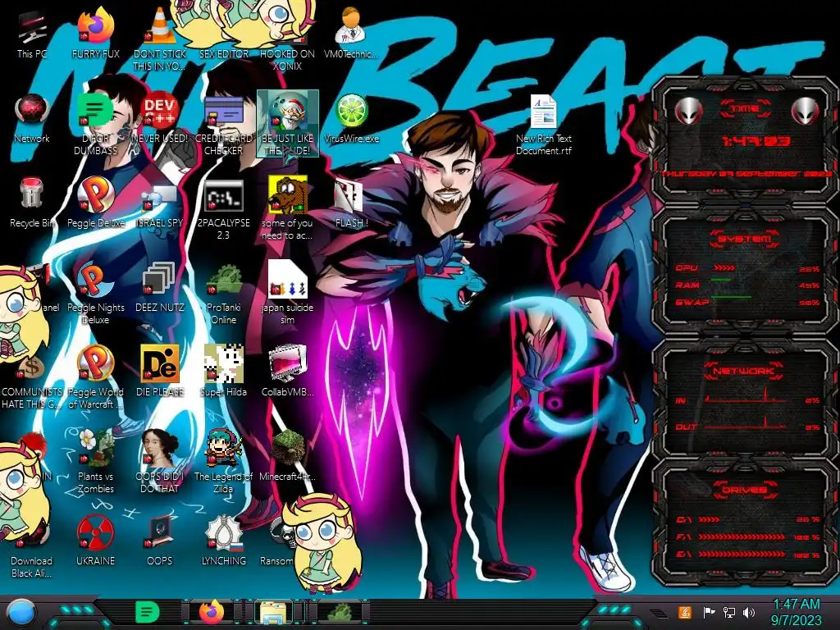This screenshot has width=840, height=630.
Task: Select the NEVER USED! Dev-C++ shortcut
Action: tap(159, 119)
